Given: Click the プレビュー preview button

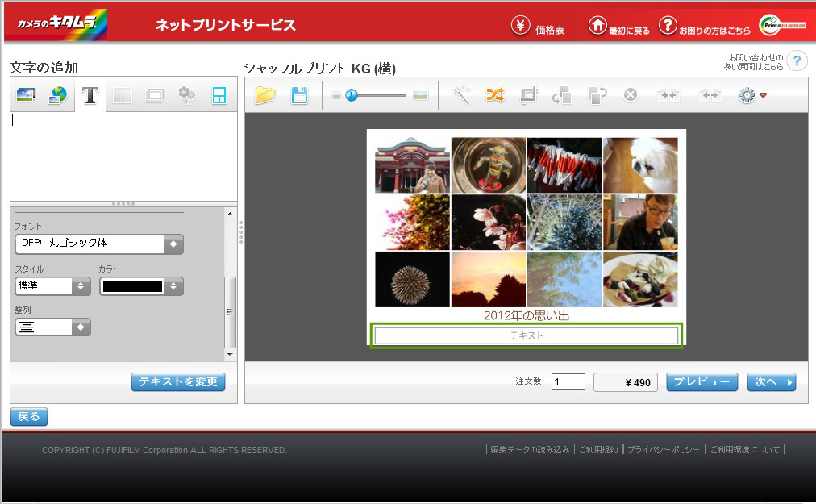Looking at the screenshot, I should coord(702,382).
